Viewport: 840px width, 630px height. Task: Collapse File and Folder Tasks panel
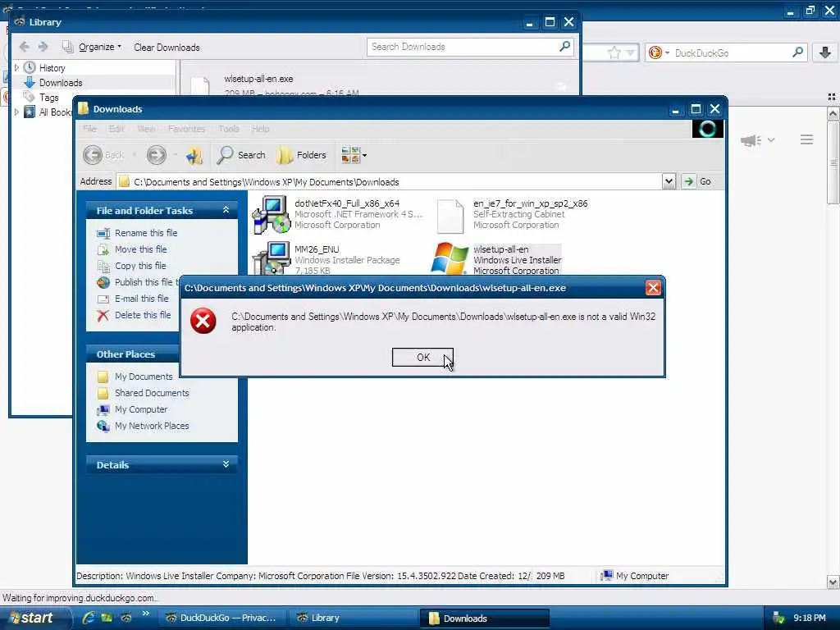(x=226, y=210)
